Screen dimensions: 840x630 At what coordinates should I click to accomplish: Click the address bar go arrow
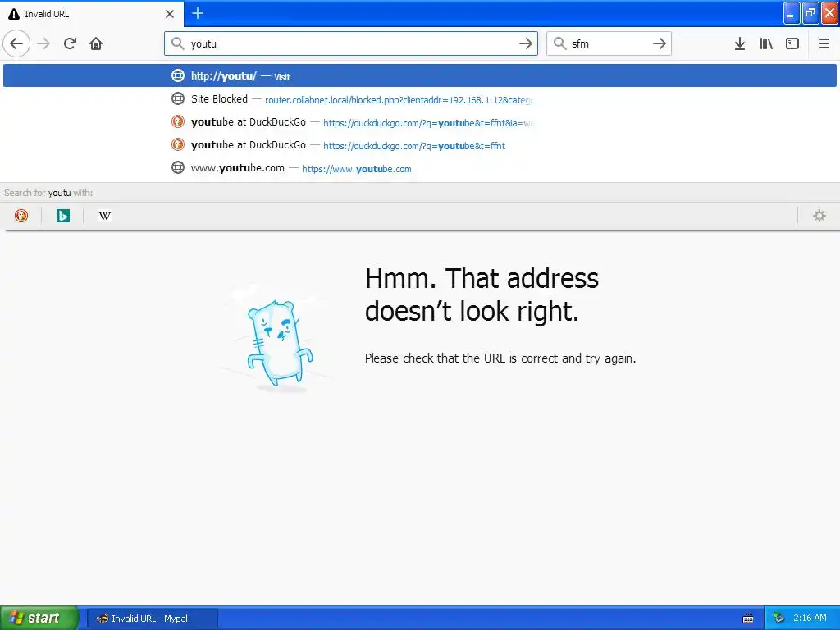tap(526, 43)
